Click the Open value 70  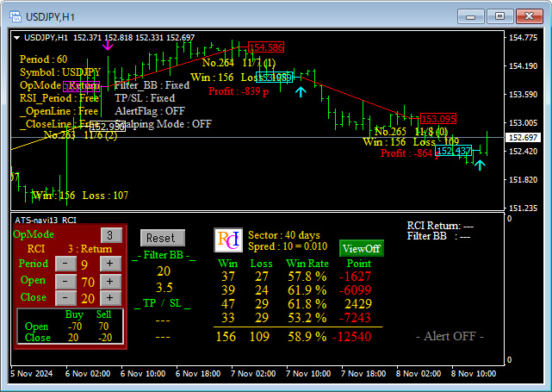click(88, 282)
